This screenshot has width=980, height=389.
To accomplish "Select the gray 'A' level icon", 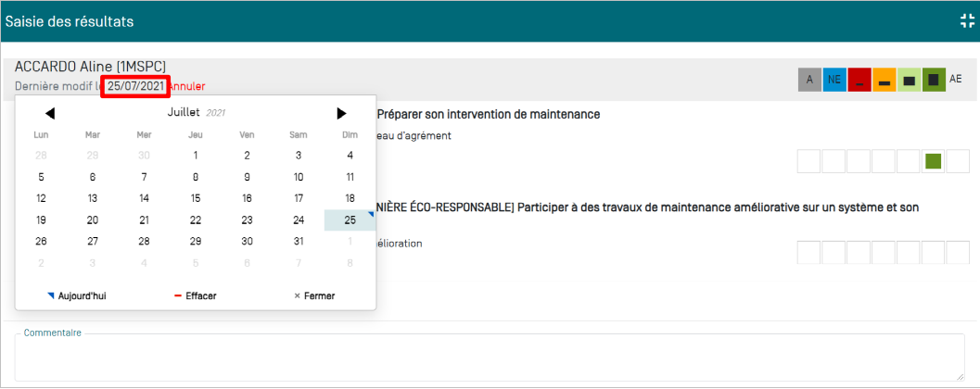I will tap(809, 80).
